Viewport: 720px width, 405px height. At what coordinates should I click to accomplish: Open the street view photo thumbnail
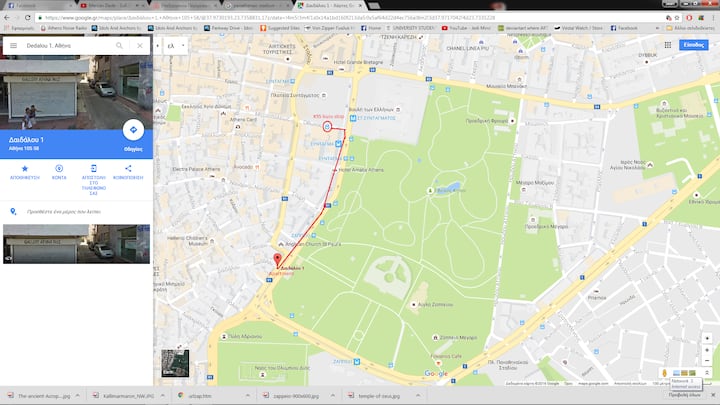76,244
